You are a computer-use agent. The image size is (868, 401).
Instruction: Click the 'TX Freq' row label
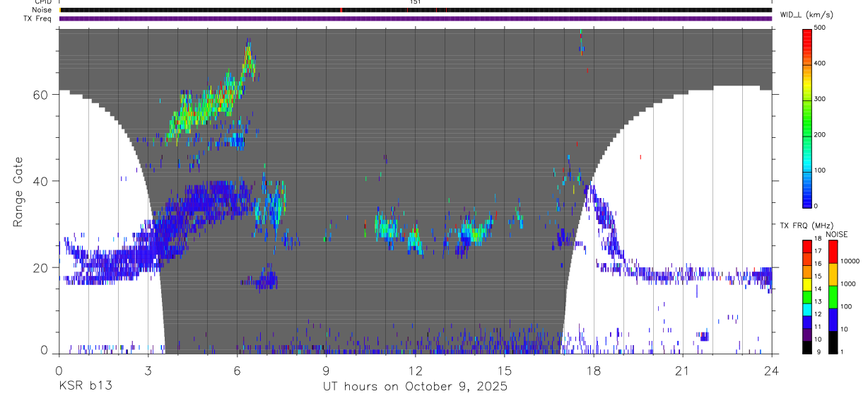click(38, 18)
